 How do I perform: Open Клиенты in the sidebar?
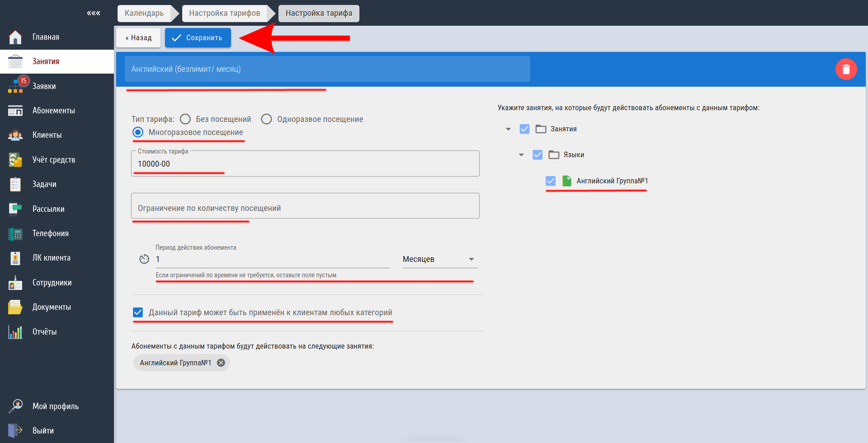pyautogui.click(x=57, y=135)
